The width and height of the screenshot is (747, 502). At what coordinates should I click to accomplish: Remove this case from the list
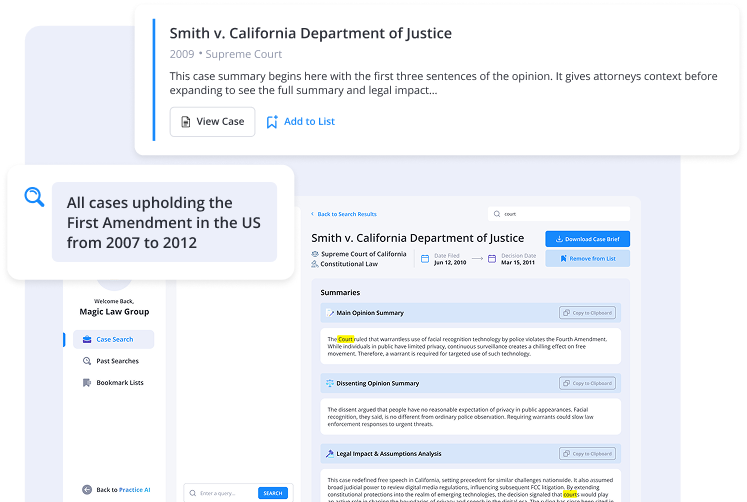(587, 259)
